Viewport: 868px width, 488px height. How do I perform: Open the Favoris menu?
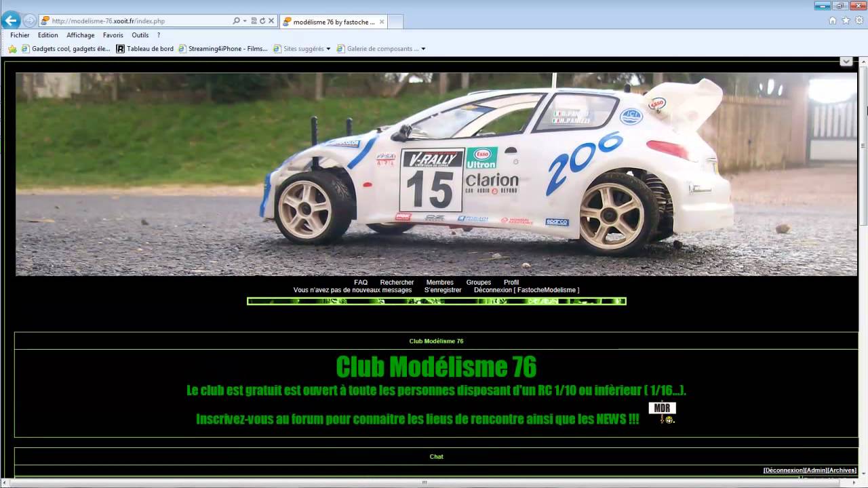click(x=113, y=35)
